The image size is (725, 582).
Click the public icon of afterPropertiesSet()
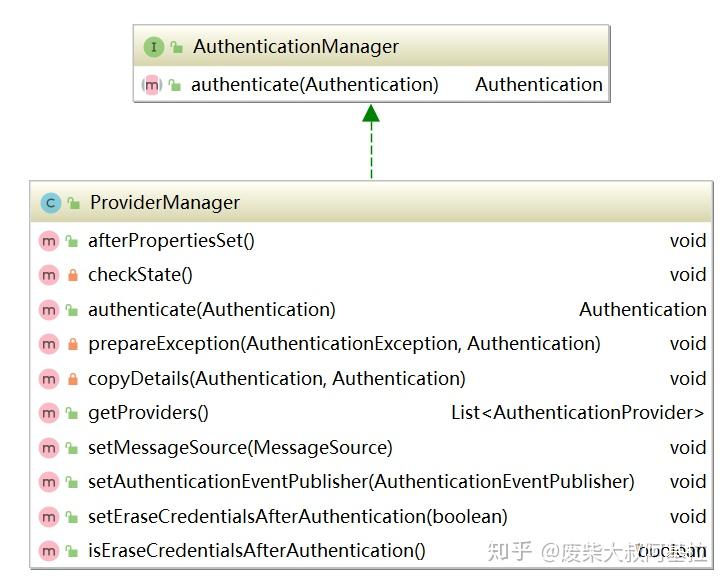pyautogui.click(x=71, y=241)
